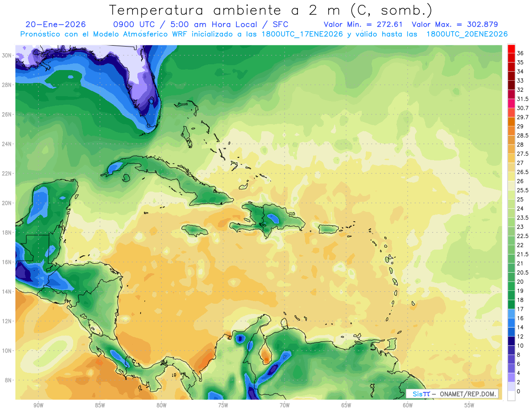
Task: Pick the orange legend band between 29 and 29.7
Action: point(511,122)
